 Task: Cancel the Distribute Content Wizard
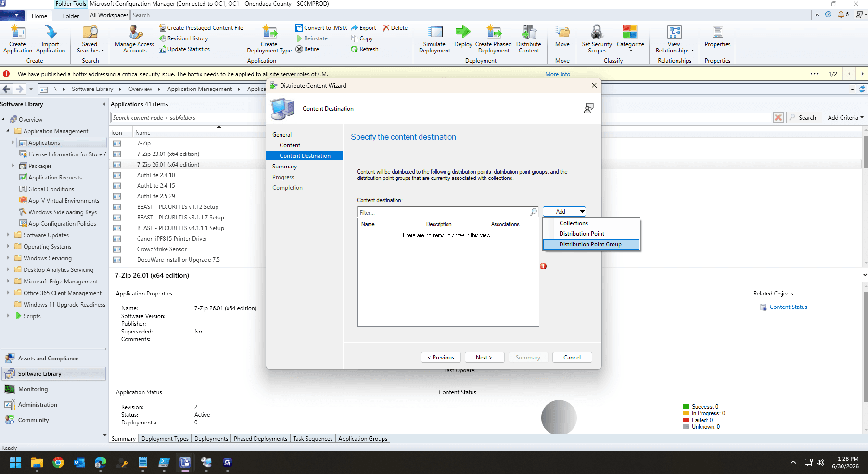tap(572, 358)
